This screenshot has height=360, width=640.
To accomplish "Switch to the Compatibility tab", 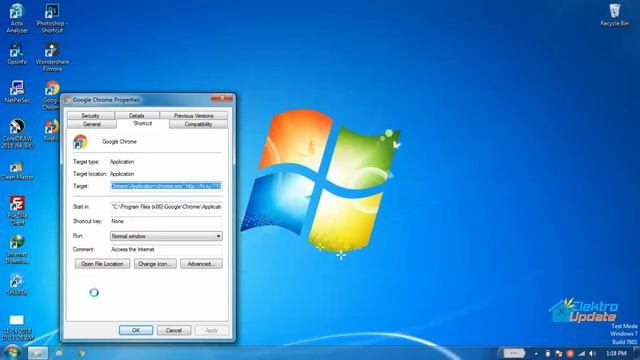I will (x=198, y=124).
